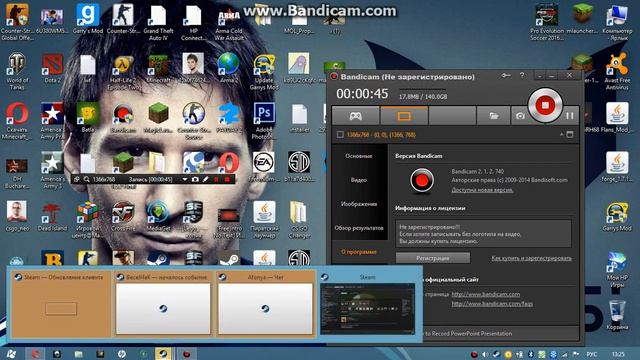
Task: Open the www.bandicam.com homepage link
Action: (486, 294)
